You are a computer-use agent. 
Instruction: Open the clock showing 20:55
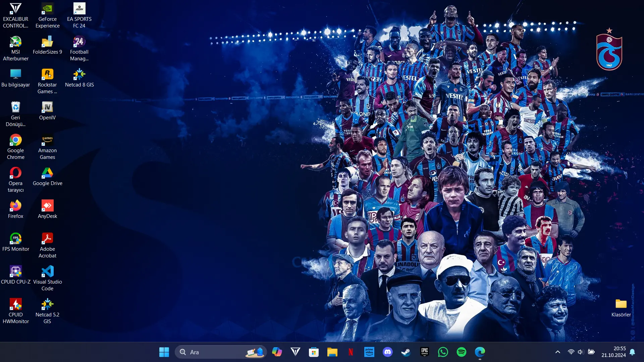[613, 352]
